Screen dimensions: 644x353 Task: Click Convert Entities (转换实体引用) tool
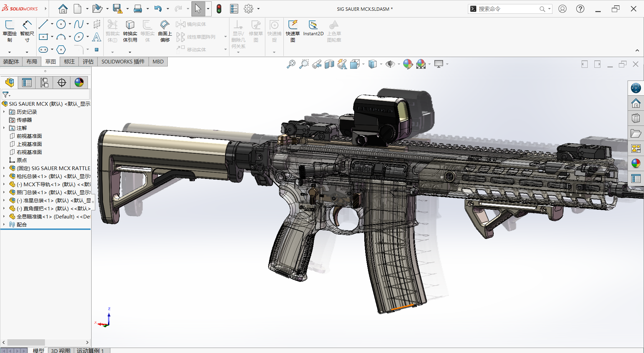(130, 31)
